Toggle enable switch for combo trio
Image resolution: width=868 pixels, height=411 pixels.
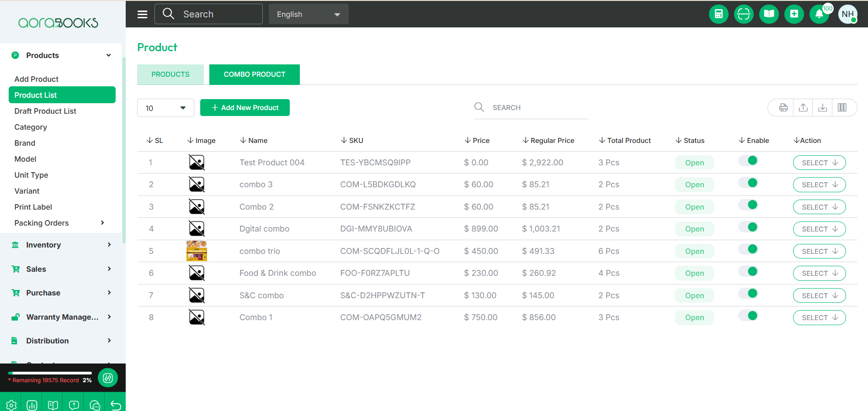[749, 249]
